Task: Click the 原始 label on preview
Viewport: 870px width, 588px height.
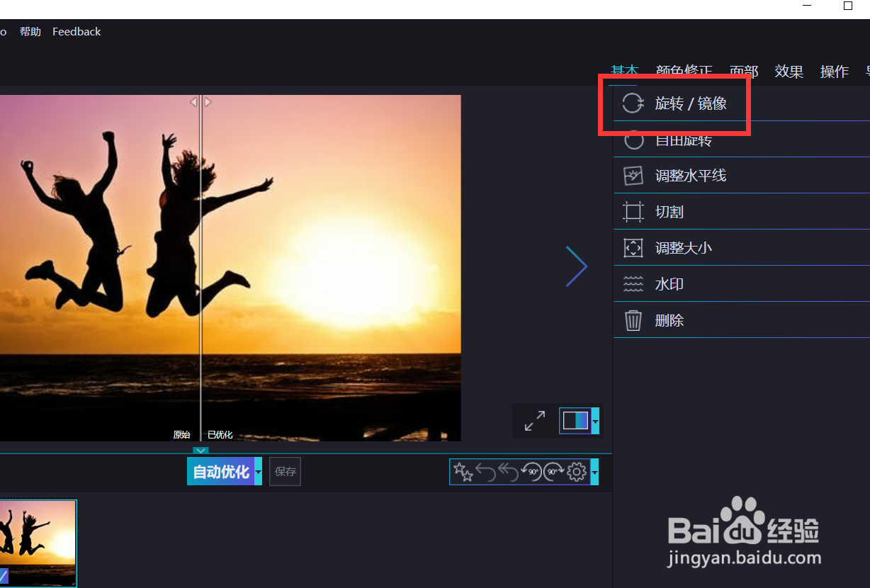Action: coord(181,435)
